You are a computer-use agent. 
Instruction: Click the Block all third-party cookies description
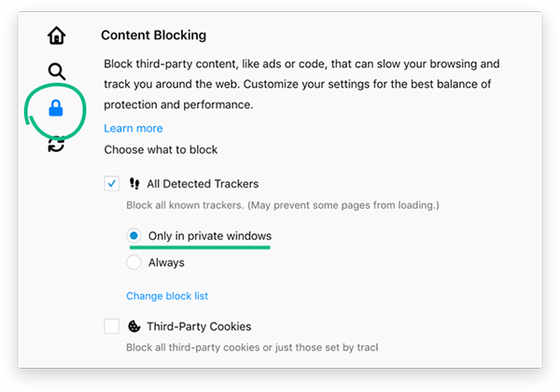pyautogui.click(x=252, y=347)
